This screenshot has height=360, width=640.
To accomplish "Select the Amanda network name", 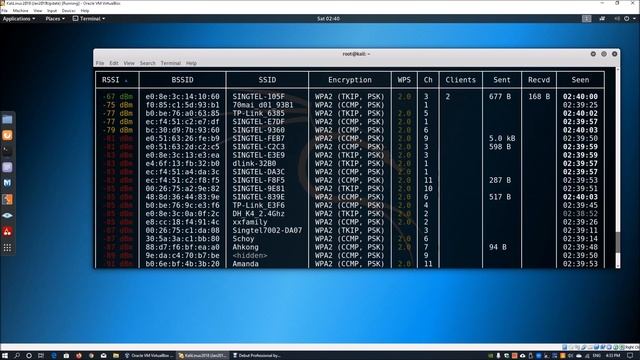I will tap(245, 264).
